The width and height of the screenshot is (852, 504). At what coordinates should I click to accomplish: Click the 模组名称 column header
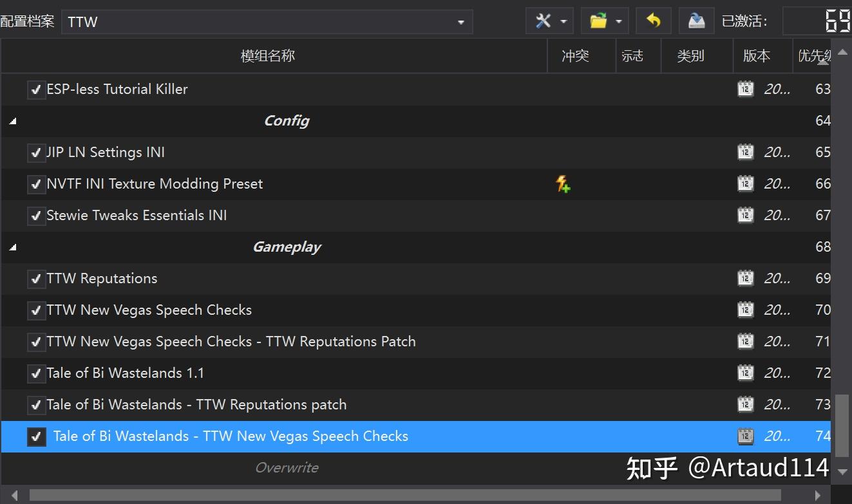click(x=267, y=55)
